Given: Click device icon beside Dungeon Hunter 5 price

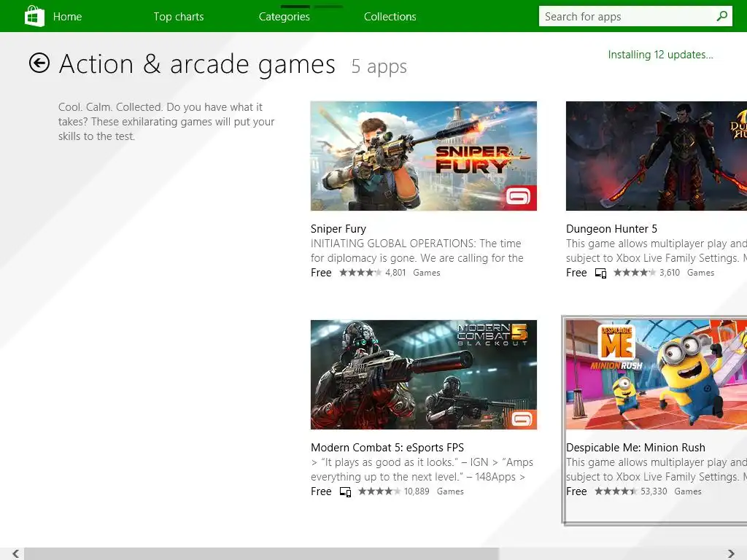Looking at the screenshot, I should pyautogui.click(x=600, y=273).
